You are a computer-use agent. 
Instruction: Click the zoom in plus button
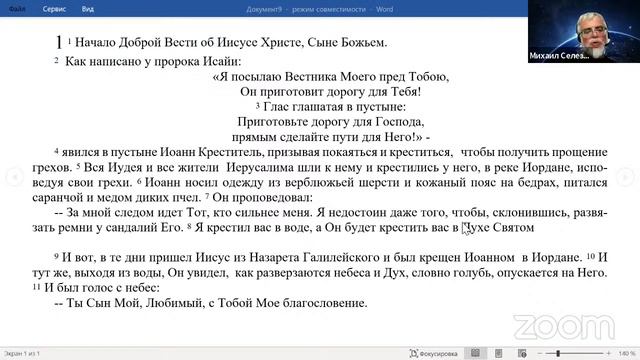pyautogui.click(x=609, y=353)
